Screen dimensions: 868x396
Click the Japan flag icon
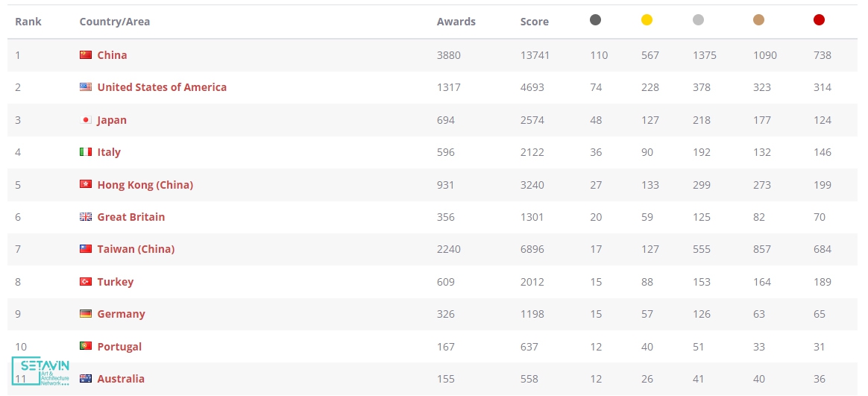pyautogui.click(x=86, y=120)
